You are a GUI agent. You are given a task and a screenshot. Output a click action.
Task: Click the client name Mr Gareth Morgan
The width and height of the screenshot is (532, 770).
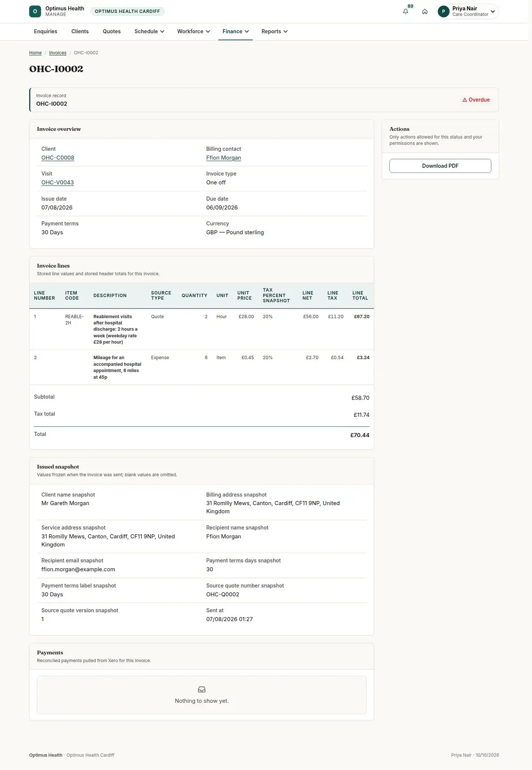click(x=65, y=503)
